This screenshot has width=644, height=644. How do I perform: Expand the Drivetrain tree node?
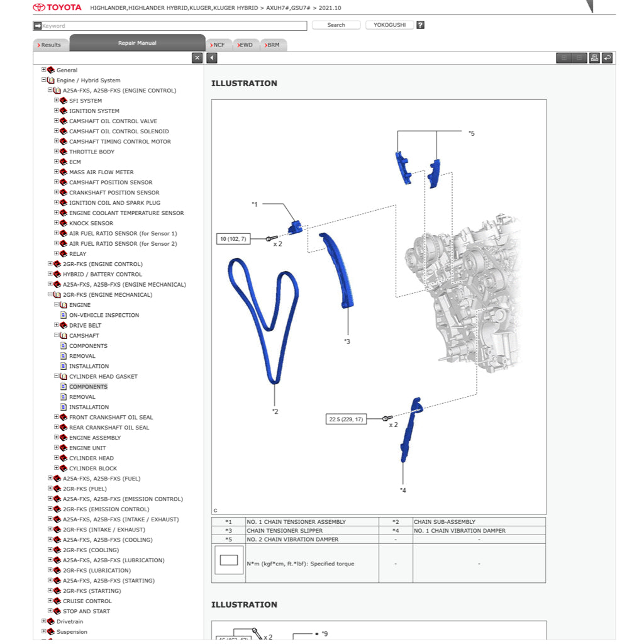(x=44, y=621)
